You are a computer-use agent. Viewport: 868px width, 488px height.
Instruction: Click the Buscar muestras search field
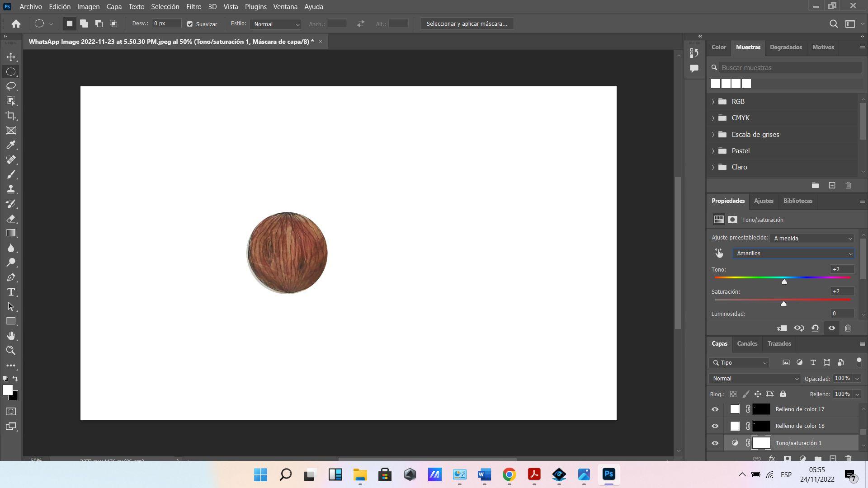point(789,68)
